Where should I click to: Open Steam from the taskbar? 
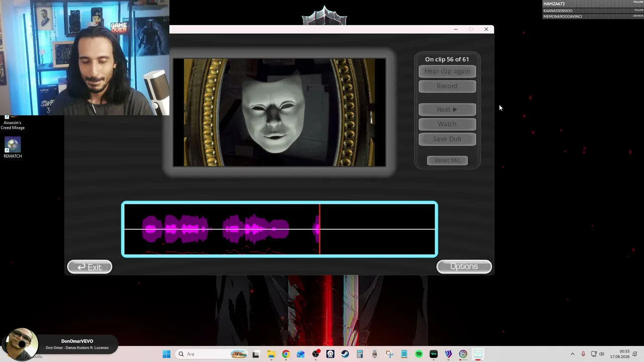pos(345,354)
